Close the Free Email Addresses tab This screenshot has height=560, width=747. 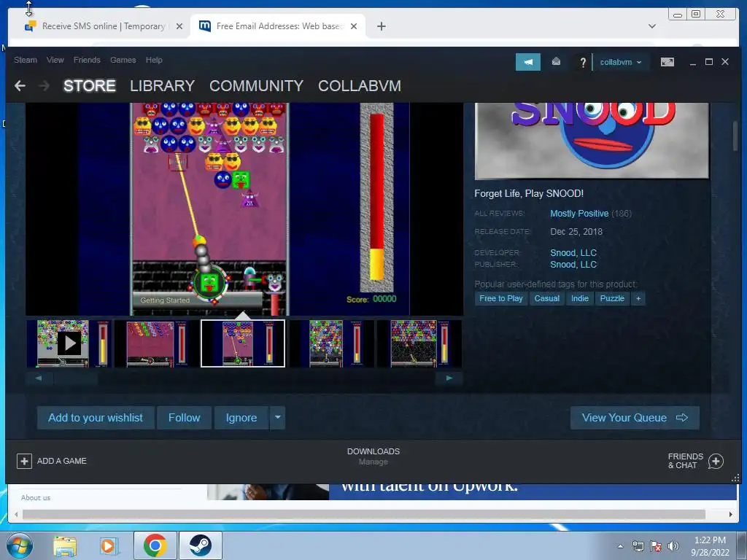click(354, 26)
